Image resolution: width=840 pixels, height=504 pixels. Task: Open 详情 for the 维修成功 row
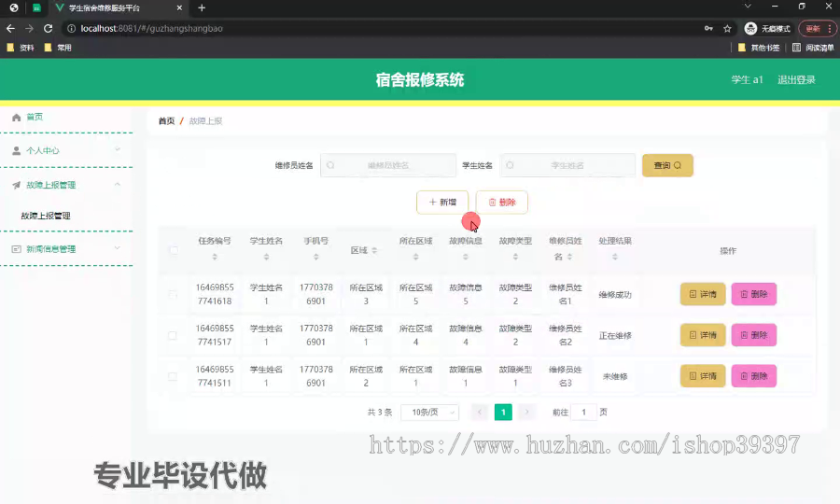(x=702, y=294)
